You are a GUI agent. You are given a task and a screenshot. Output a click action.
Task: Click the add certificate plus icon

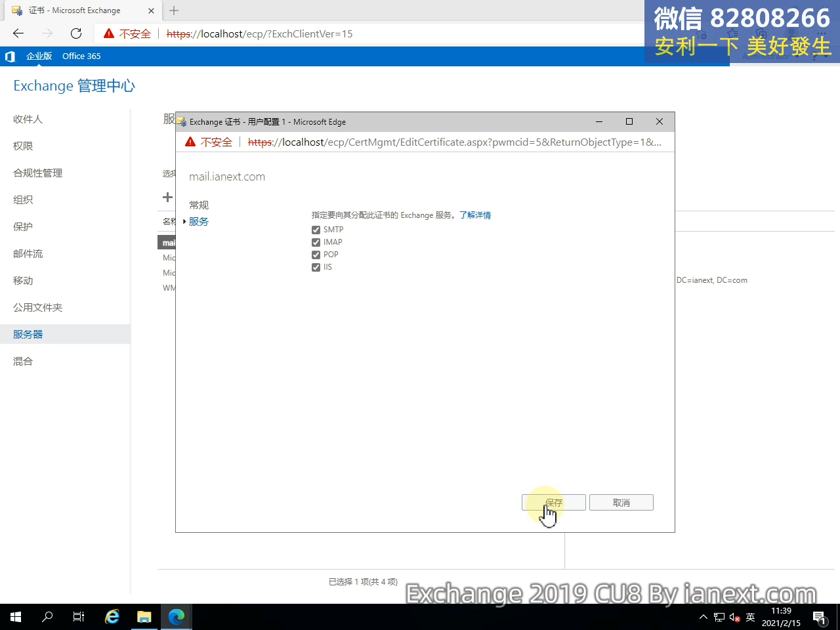point(167,197)
